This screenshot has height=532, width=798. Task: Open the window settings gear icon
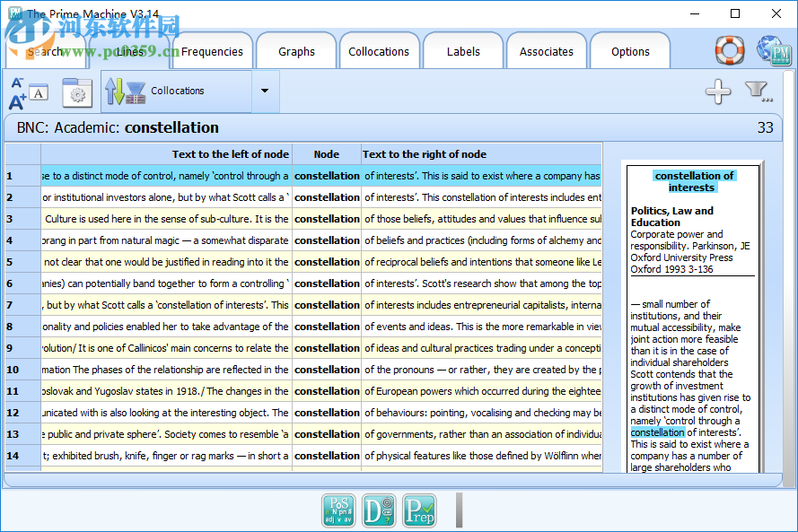pos(77,92)
